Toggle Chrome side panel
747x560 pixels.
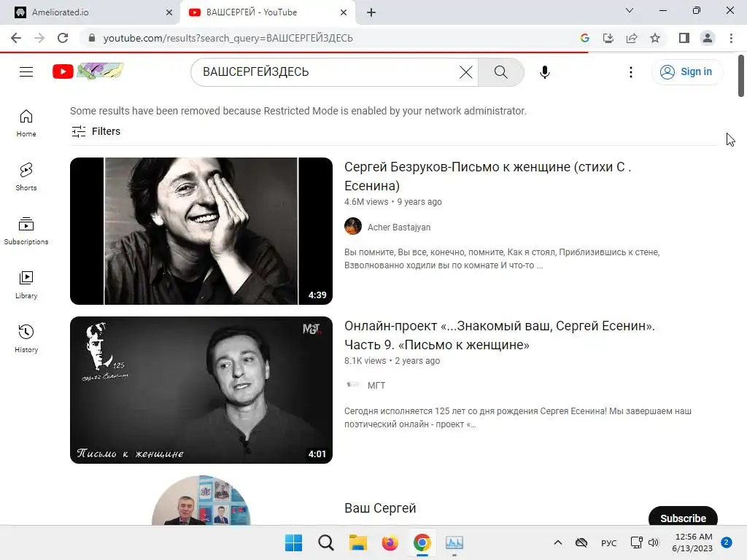tap(684, 38)
